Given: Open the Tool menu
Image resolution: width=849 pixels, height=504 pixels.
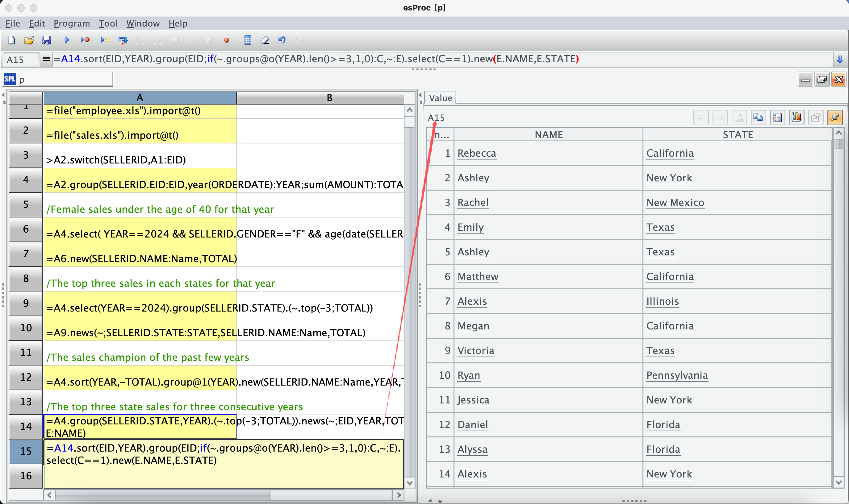Looking at the screenshot, I should pyautogui.click(x=108, y=23).
